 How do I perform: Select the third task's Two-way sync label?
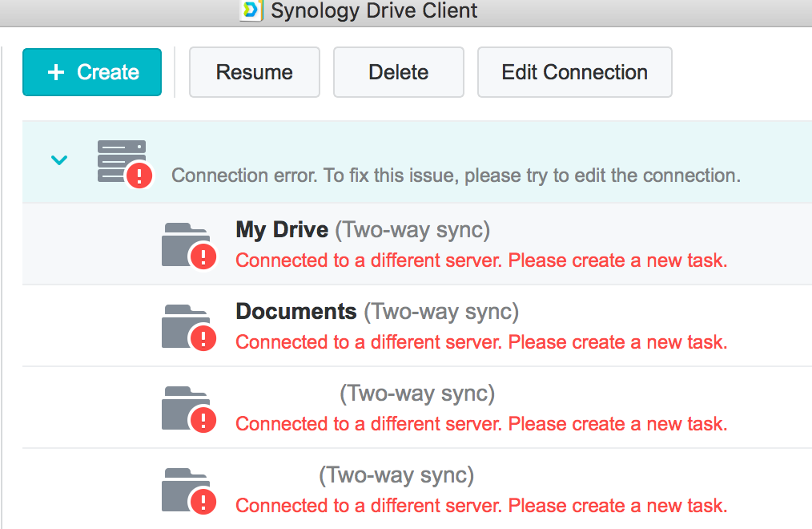[x=417, y=394]
